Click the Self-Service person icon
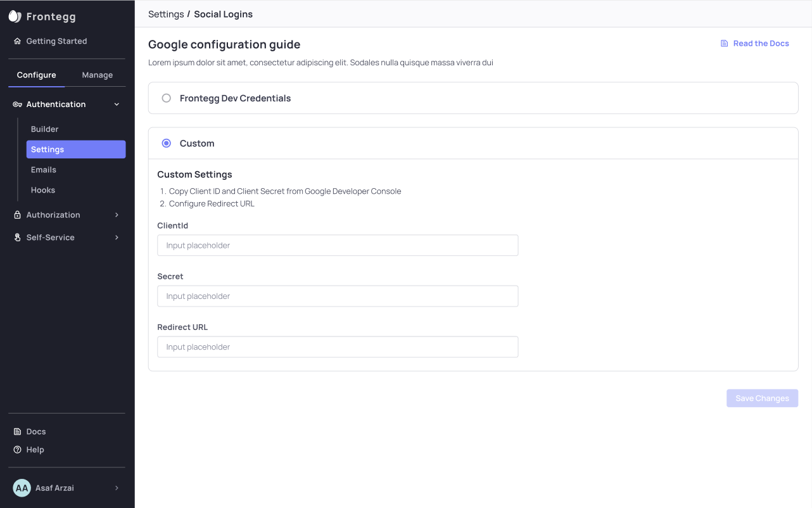The image size is (812, 508). (x=18, y=238)
